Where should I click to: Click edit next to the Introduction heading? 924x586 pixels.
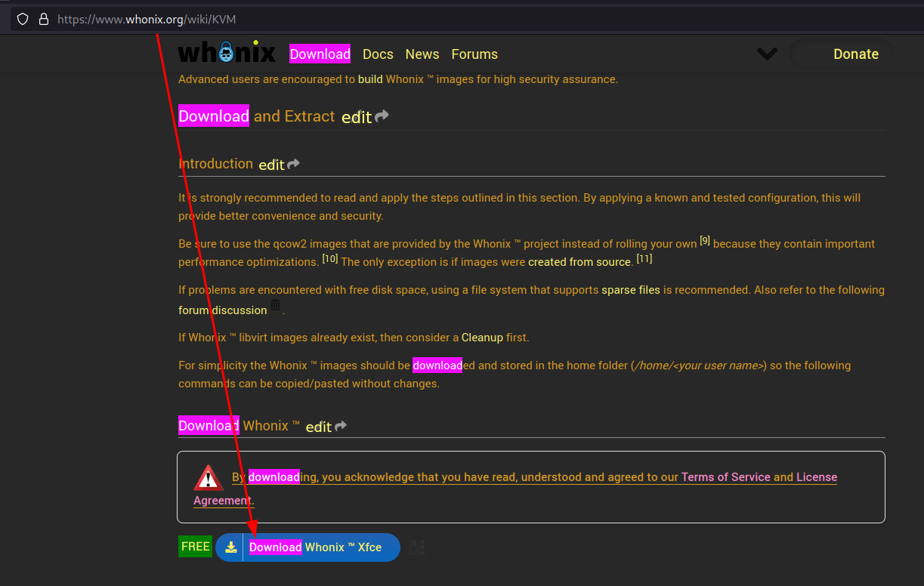pos(271,165)
